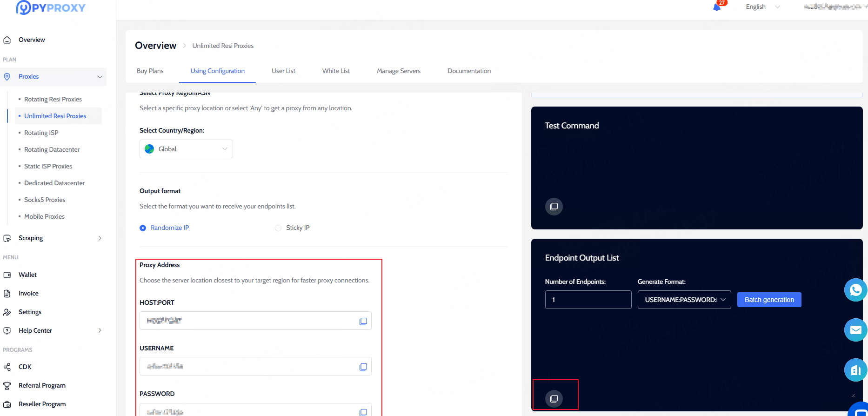This screenshot has height=416, width=868.
Task: Open the English language selector
Action: [x=762, y=7]
